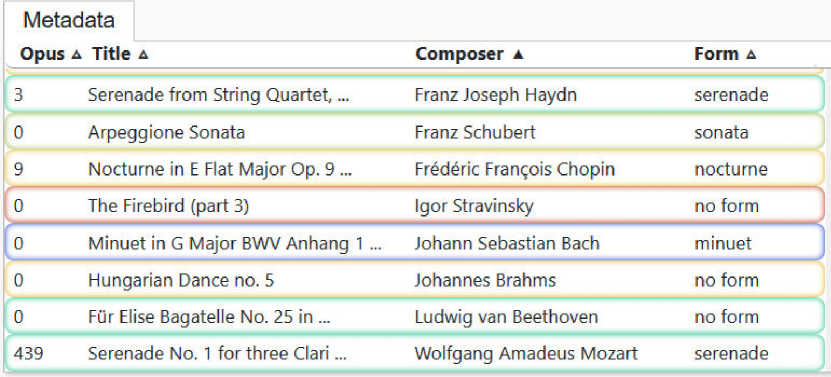Click the composer name Igor Stravinsky
The height and width of the screenshot is (377, 831).
coord(474,206)
